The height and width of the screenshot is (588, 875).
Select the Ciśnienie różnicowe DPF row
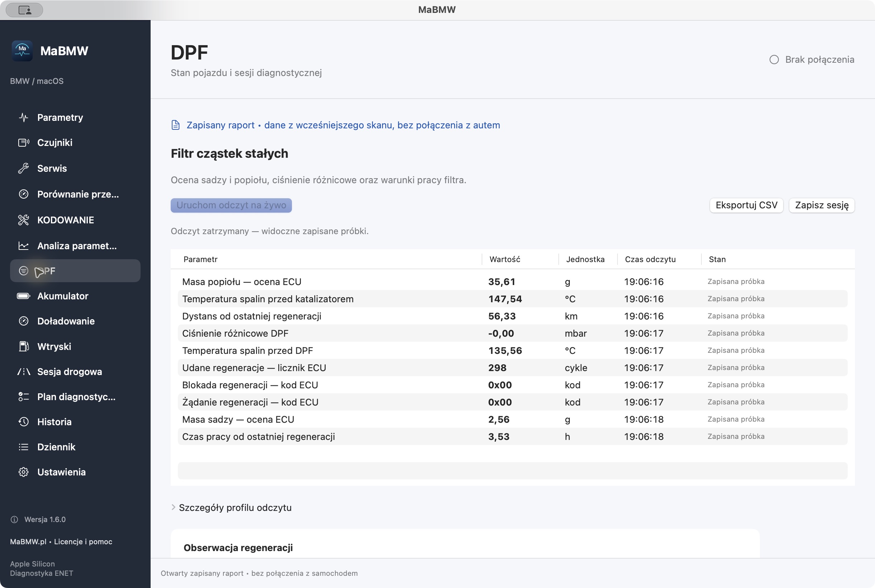(512, 333)
